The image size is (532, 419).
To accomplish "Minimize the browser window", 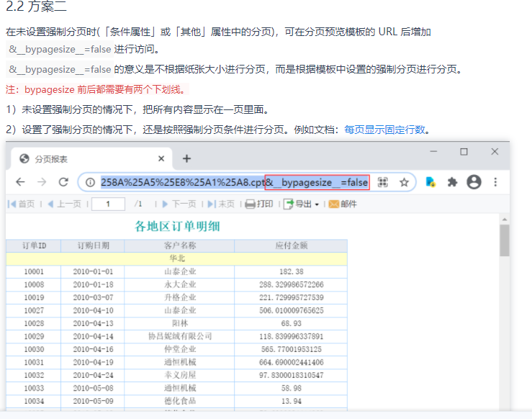I will click(433, 151).
